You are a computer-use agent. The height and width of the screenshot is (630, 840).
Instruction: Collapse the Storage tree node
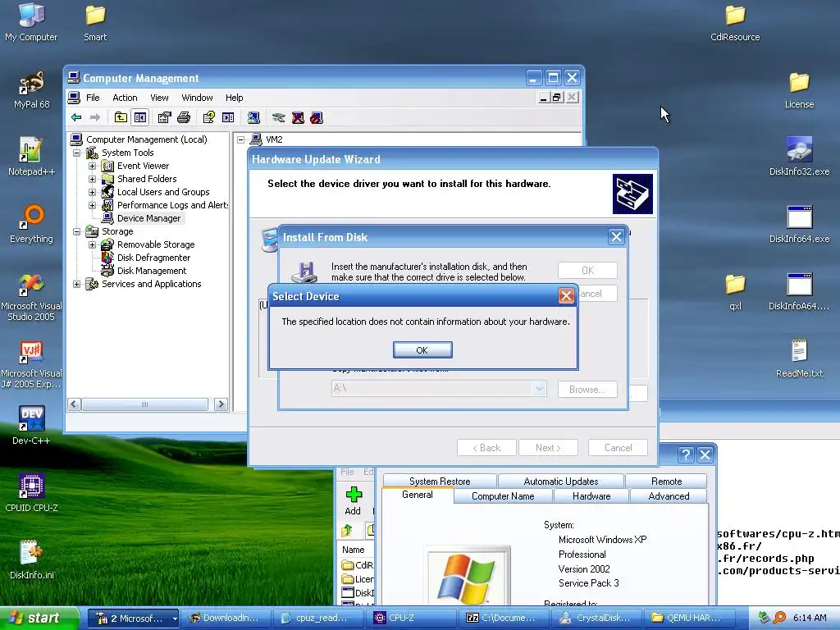(76, 231)
